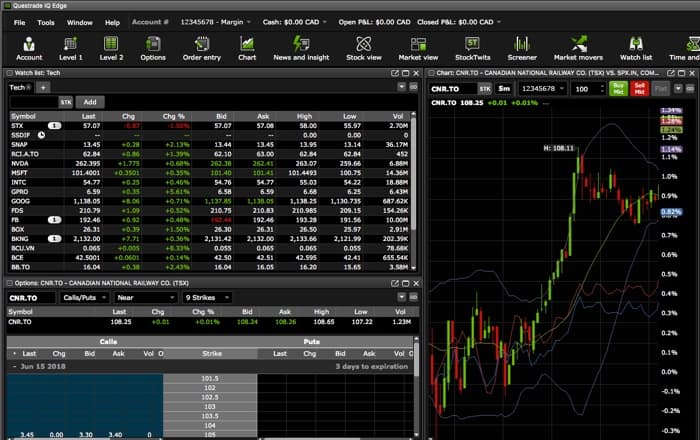Click 5m chart interval button

point(504,89)
